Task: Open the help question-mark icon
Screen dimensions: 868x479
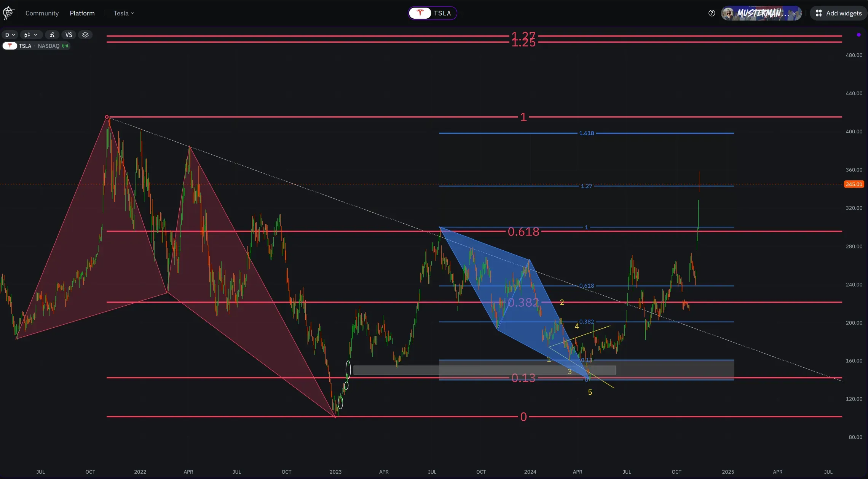Action: (x=712, y=13)
